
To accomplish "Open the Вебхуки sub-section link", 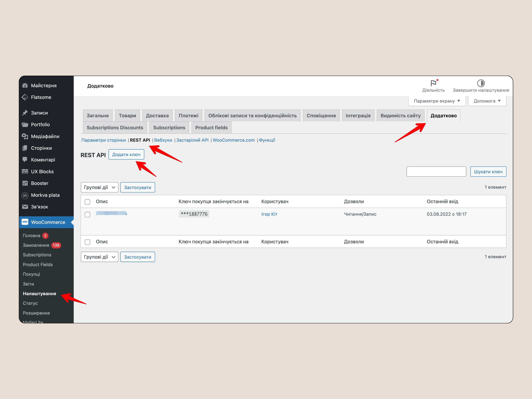I will (163, 140).
